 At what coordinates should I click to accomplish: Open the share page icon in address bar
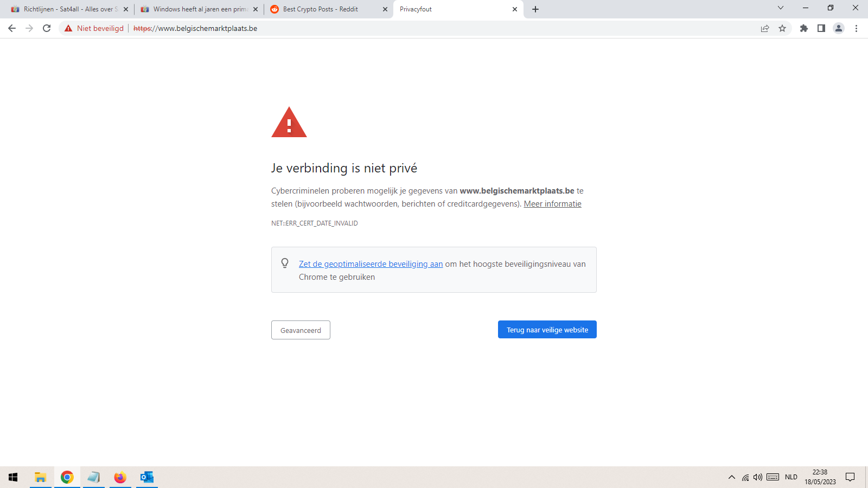(765, 28)
